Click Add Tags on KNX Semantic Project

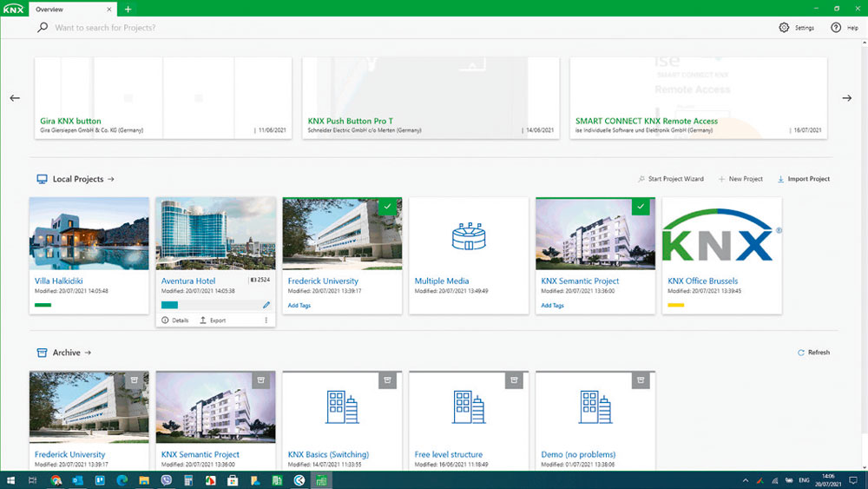pos(552,305)
